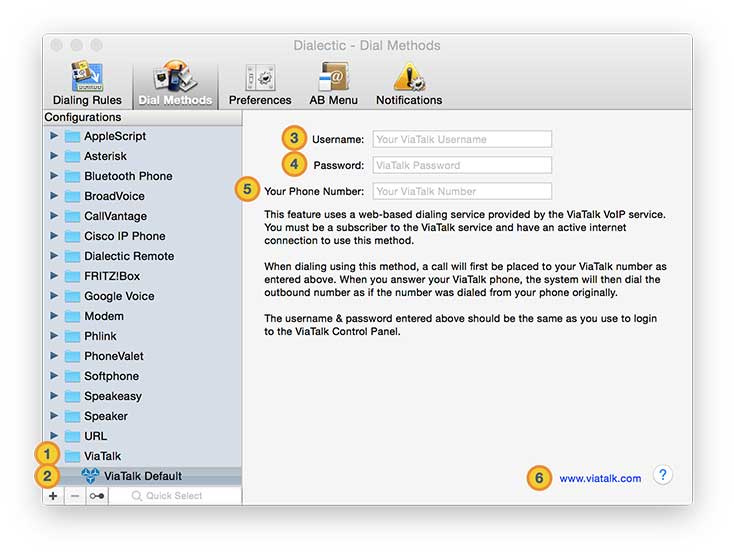The width and height of the screenshot is (734, 555).
Task: Select the Speakeasy row text
Action: coord(113,396)
